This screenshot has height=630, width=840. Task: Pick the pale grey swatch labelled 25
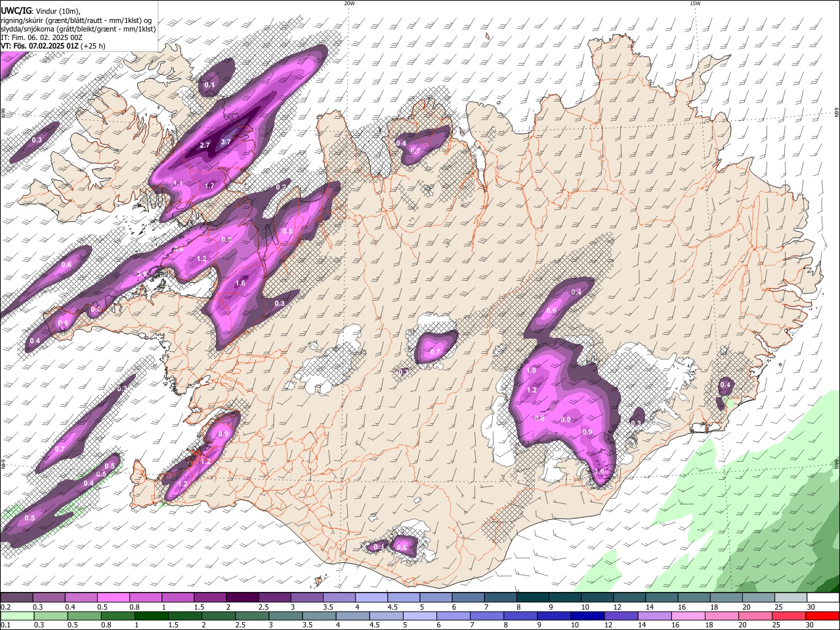791,598
